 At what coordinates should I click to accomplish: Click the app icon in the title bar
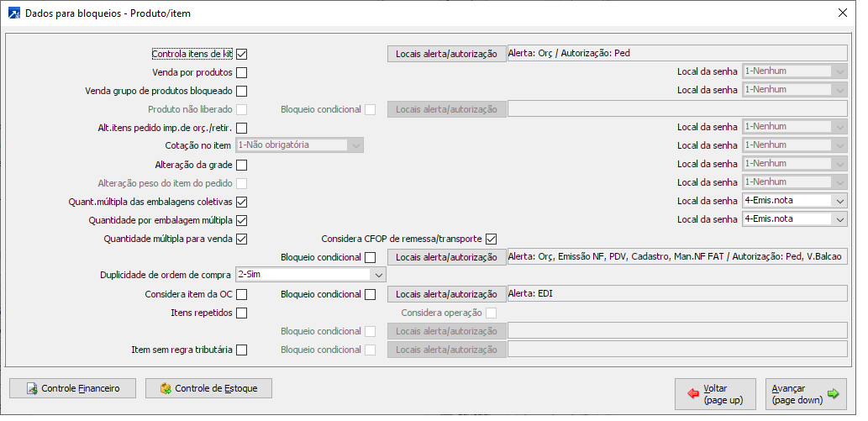13,13
